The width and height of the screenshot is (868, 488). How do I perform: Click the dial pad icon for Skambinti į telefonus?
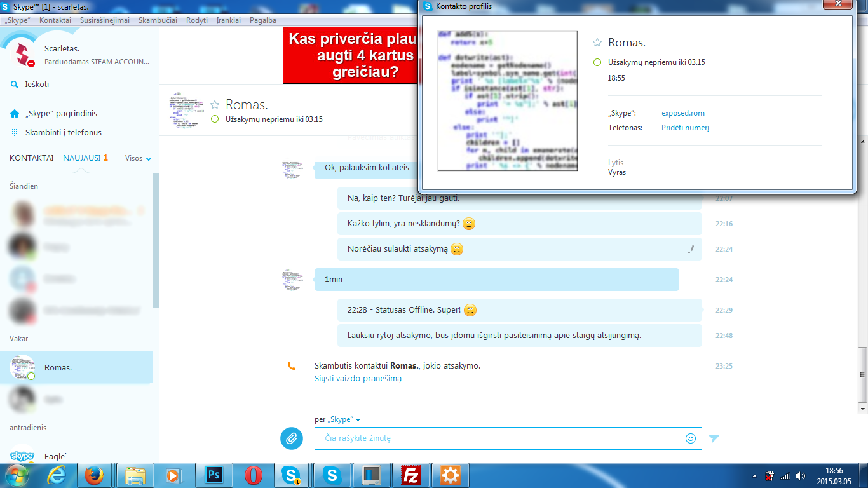tap(15, 133)
